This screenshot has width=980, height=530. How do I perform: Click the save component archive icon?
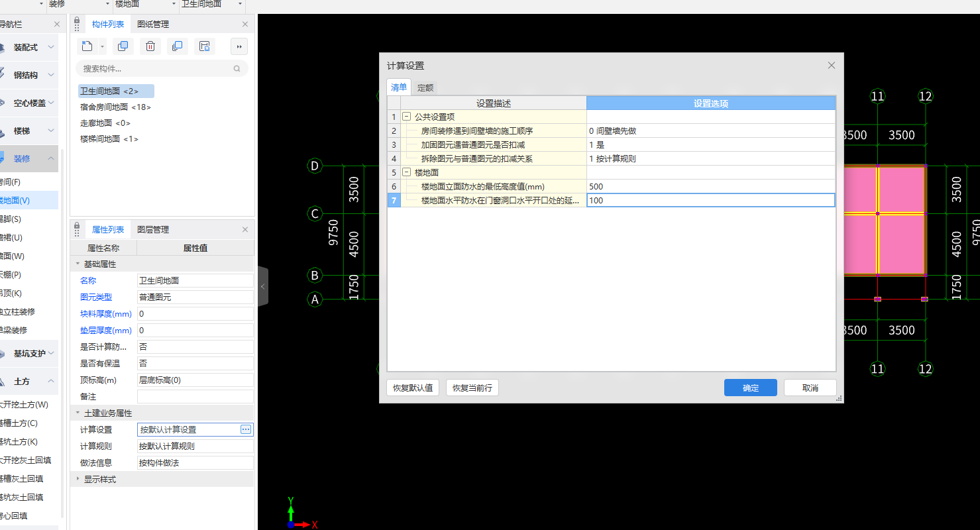(x=205, y=46)
